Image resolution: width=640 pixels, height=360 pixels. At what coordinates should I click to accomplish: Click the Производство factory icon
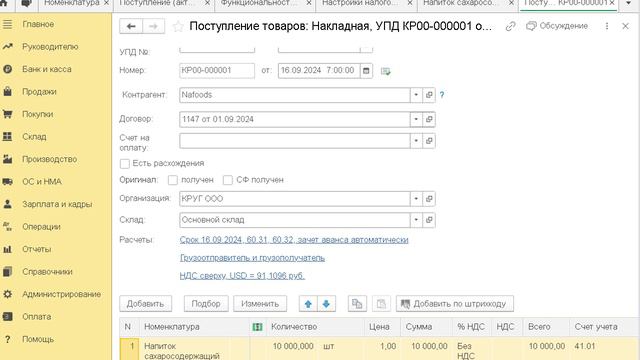[7, 159]
